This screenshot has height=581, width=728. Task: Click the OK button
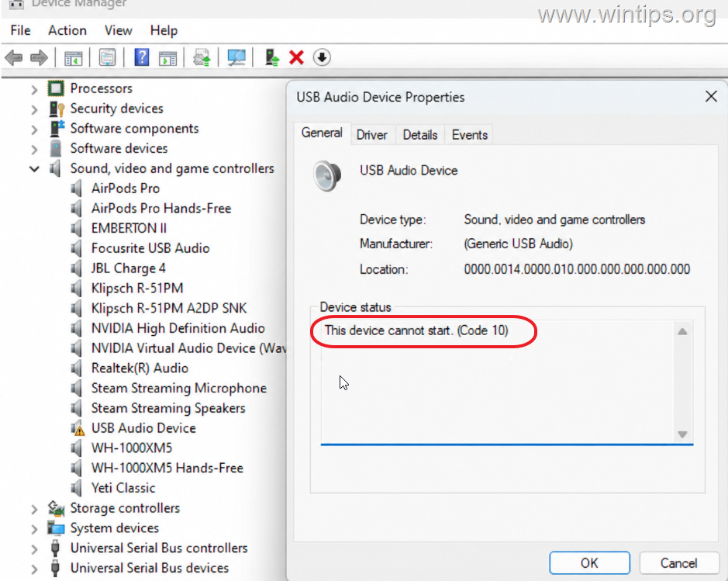click(x=589, y=563)
